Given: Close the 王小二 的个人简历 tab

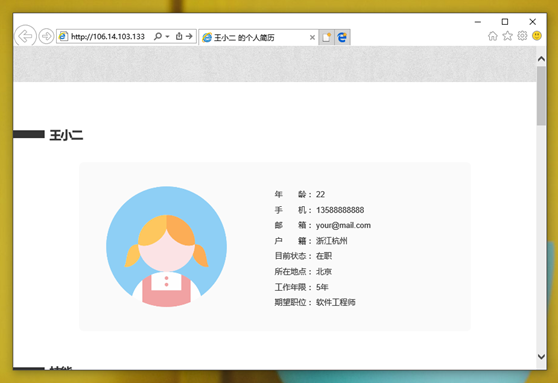Looking at the screenshot, I should [312, 37].
